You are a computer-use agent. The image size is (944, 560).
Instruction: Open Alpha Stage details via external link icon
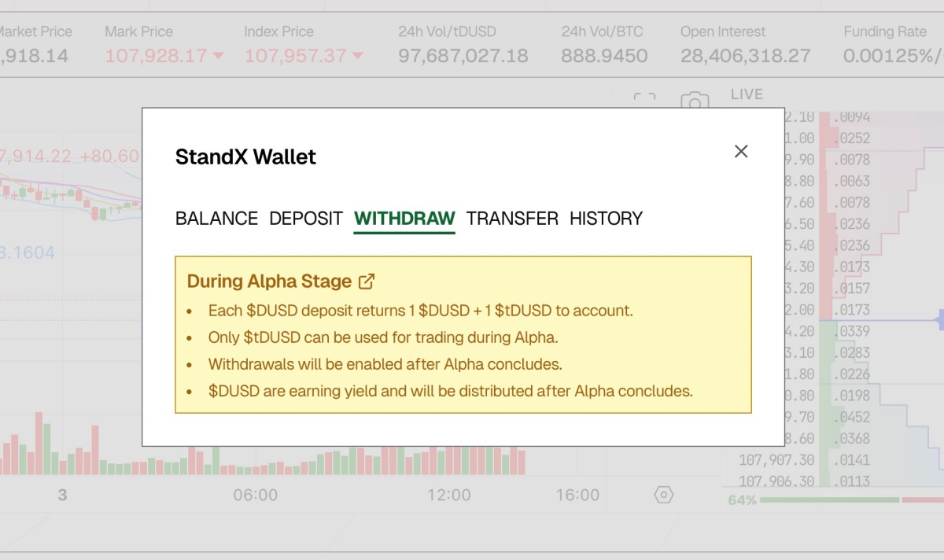pos(368,281)
